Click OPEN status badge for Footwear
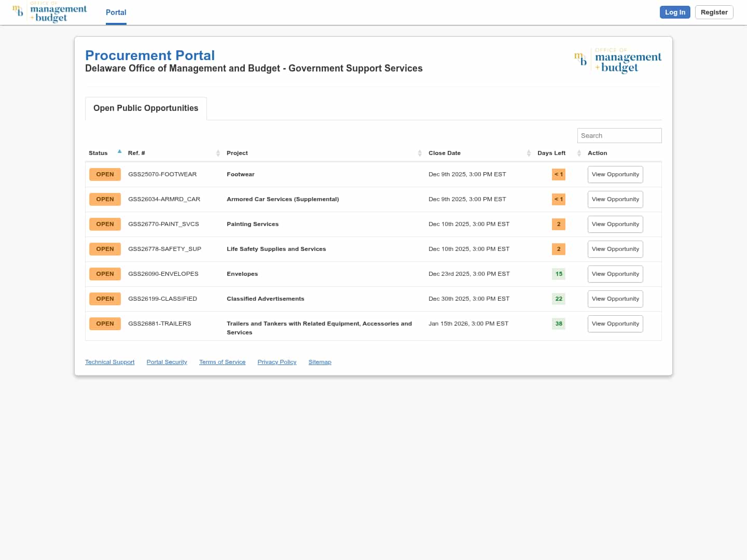747x560 pixels. coord(105,174)
